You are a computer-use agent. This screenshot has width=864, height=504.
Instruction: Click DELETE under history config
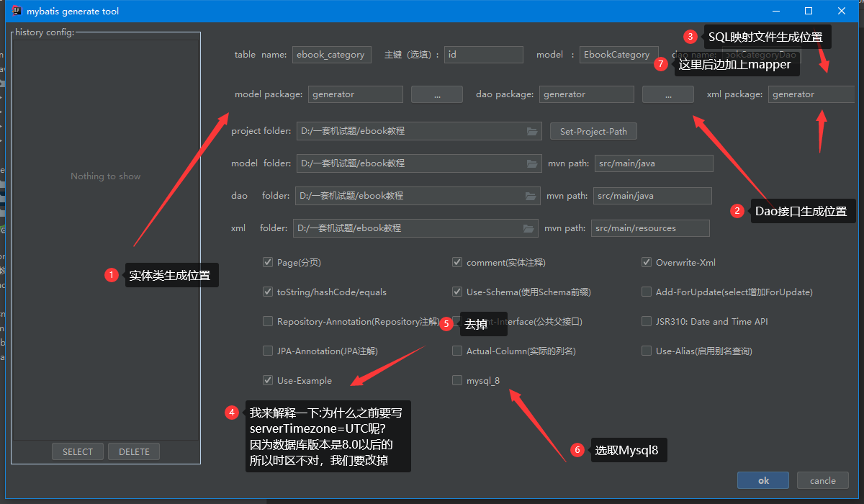134,451
